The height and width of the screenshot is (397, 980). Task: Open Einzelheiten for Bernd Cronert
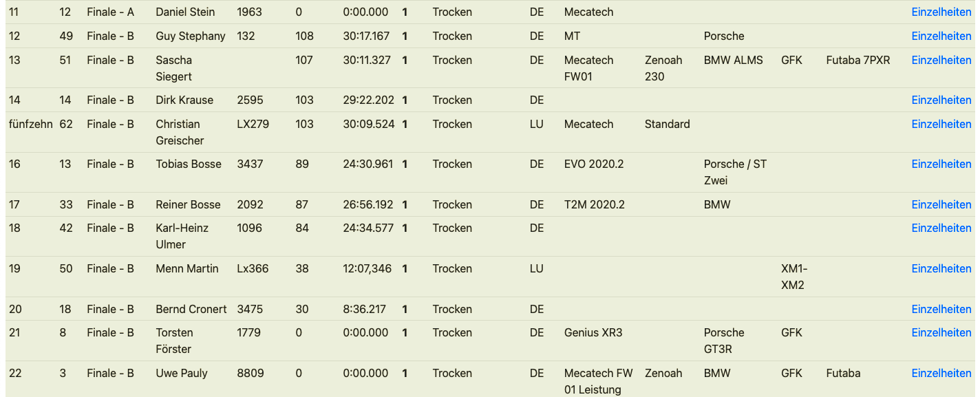[x=941, y=309]
